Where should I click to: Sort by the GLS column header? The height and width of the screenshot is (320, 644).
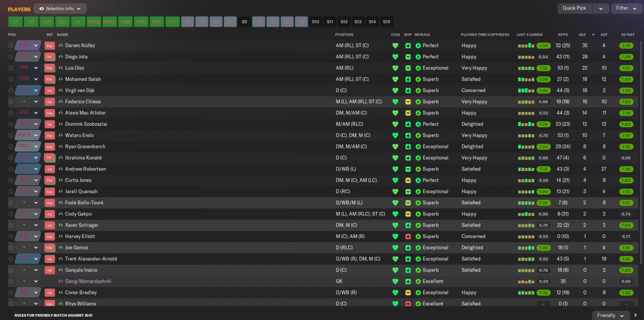tap(582, 35)
